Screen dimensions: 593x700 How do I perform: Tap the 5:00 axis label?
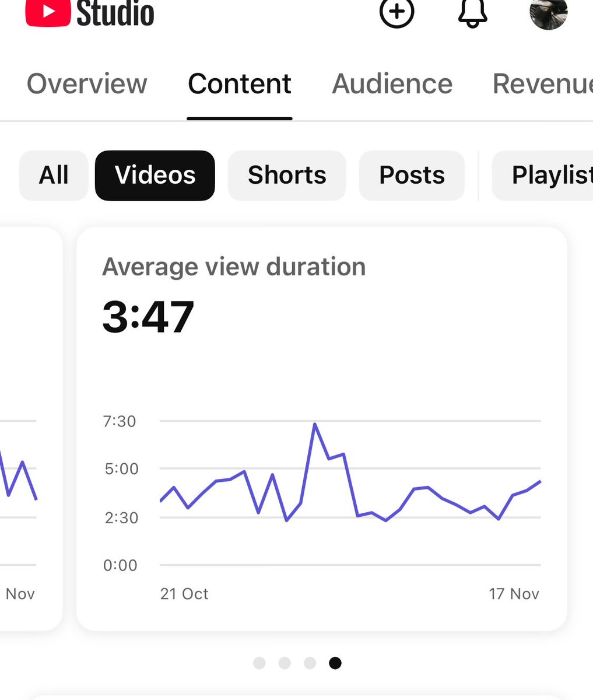(121, 468)
